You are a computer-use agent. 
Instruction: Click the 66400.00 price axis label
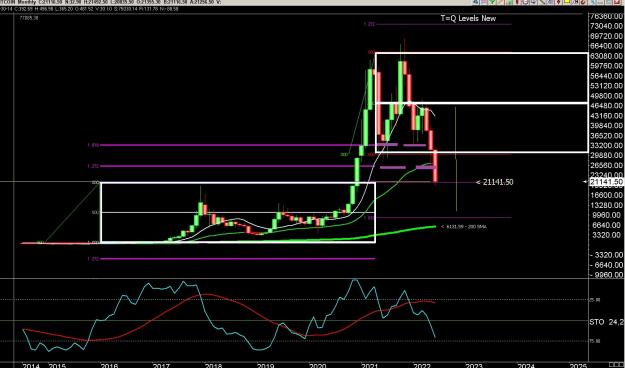point(606,46)
